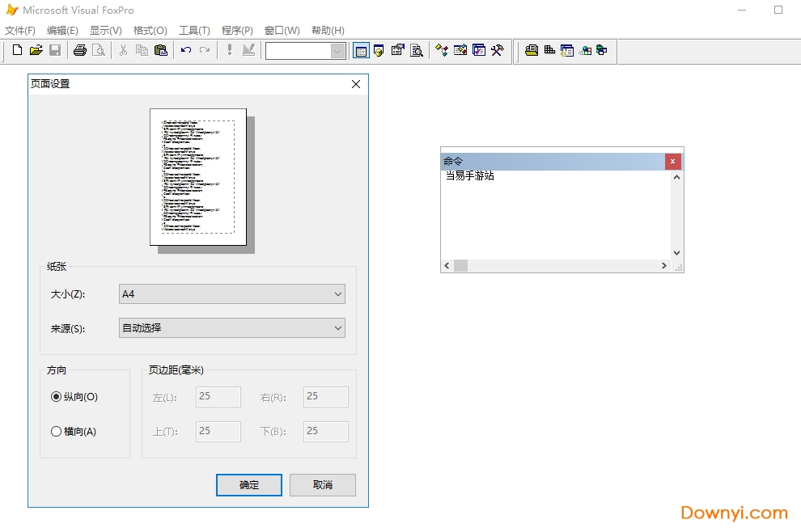Select the 纵向 portrait radio button
Viewport: 801px width, 532px height.
tap(56, 397)
